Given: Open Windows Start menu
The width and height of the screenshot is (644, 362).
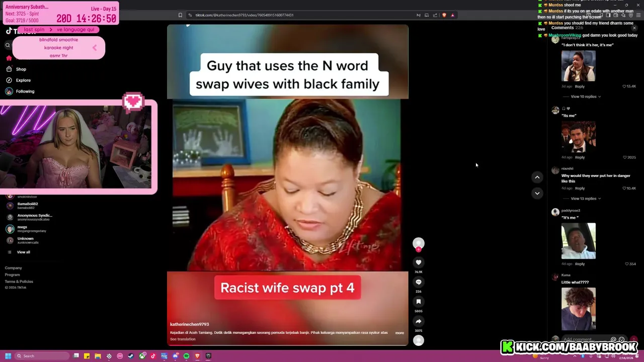Looking at the screenshot, I should coord(8,356).
